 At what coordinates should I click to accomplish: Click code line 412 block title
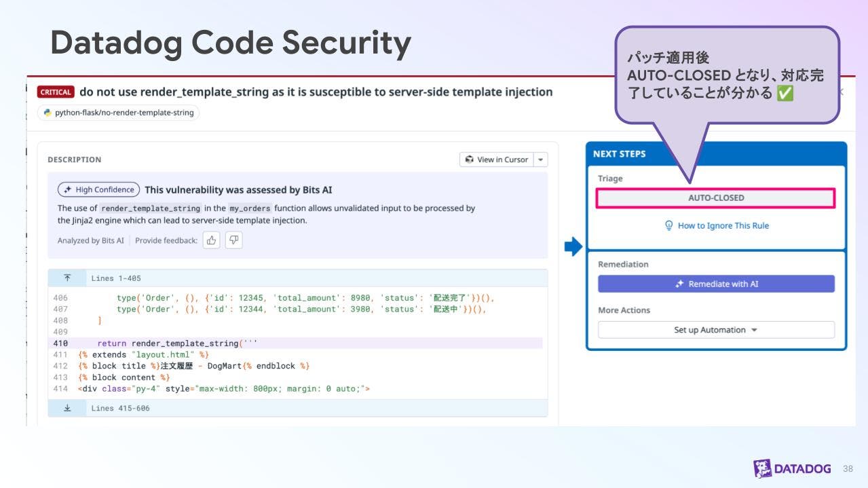click(x=194, y=366)
